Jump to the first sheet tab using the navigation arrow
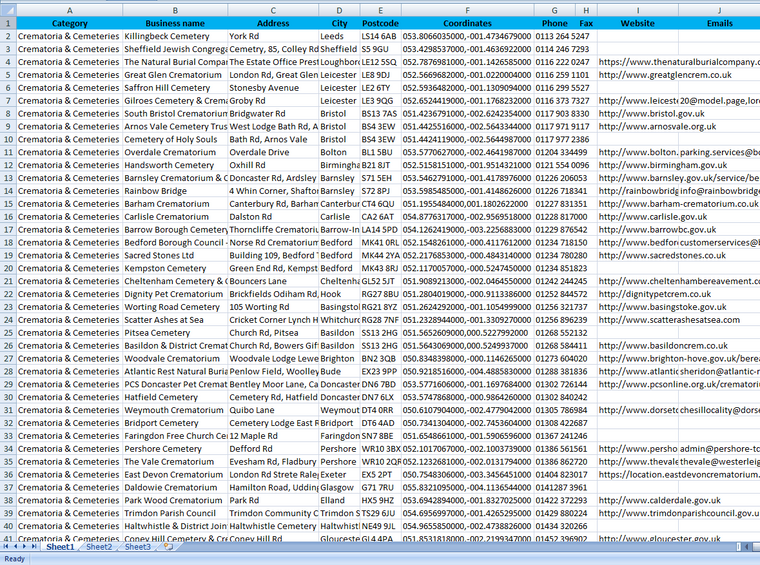 6,547
